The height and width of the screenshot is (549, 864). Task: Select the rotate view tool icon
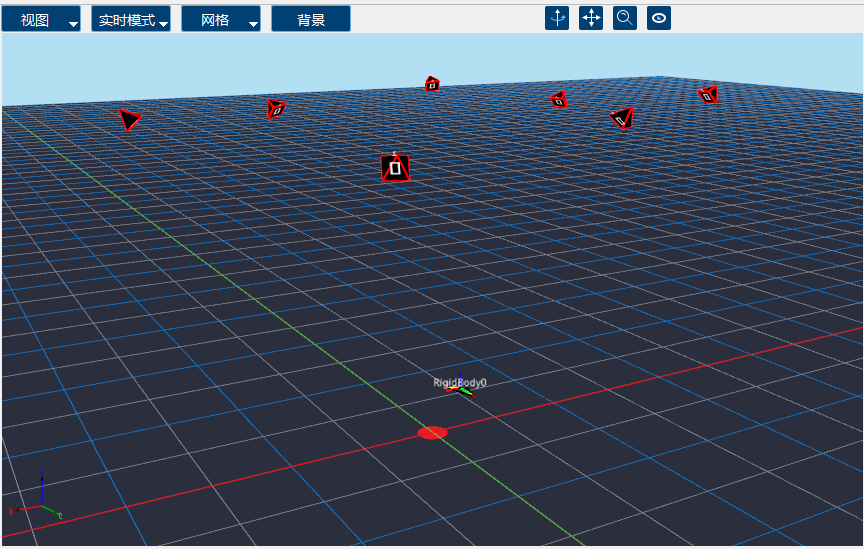point(557,18)
